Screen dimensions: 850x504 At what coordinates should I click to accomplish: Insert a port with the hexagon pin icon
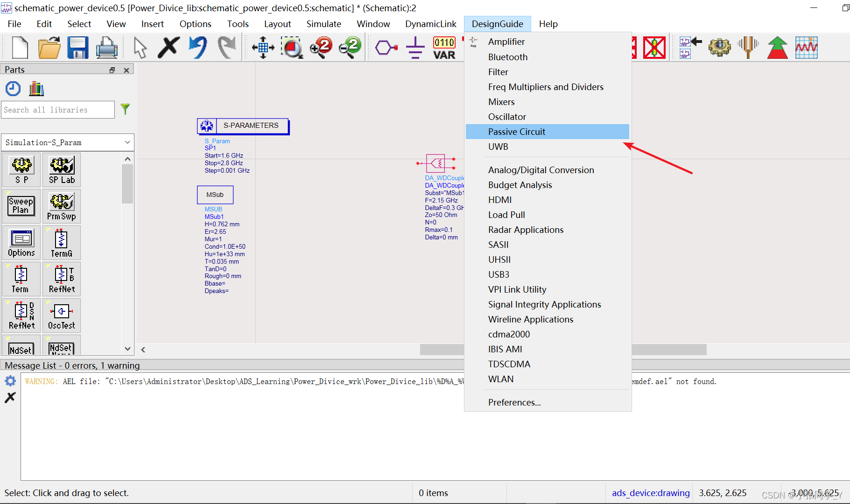pos(386,48)
